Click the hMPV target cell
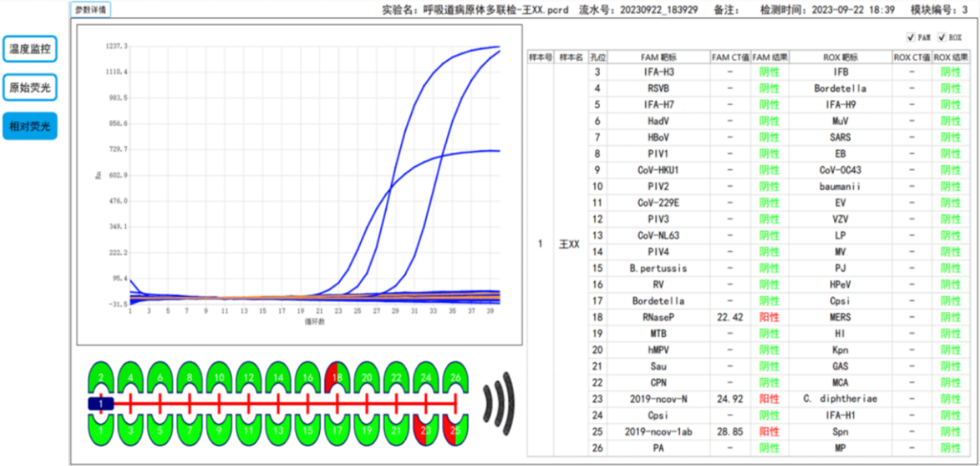Image resolution: width=980 pixels, height=466 pixels. pyautogui.click(x=659, y=350)
